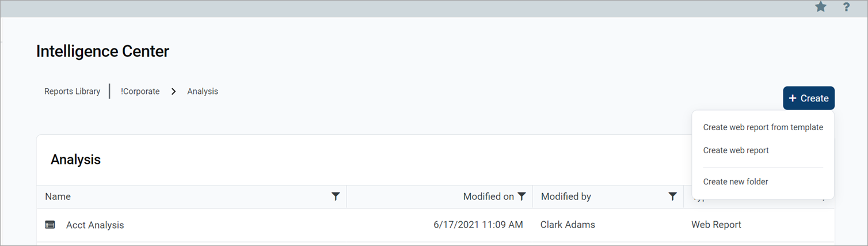Viewport: 868px width, 246px height.
Task: Sort by Name column header
Action: click(58, 196)
